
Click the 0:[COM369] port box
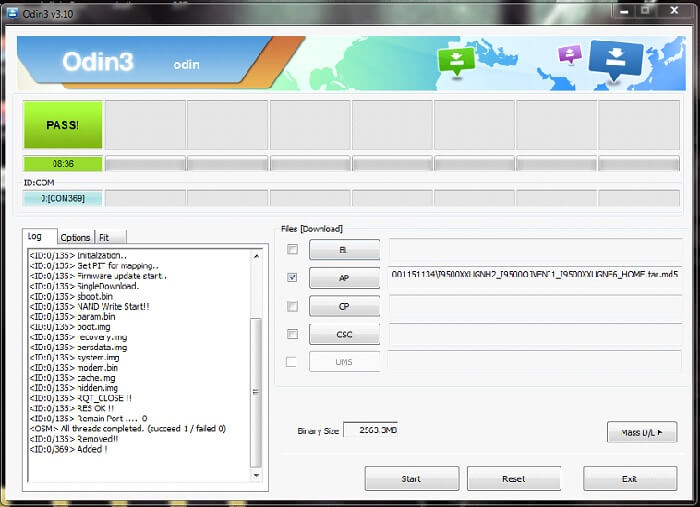click(x=63, y=198)
